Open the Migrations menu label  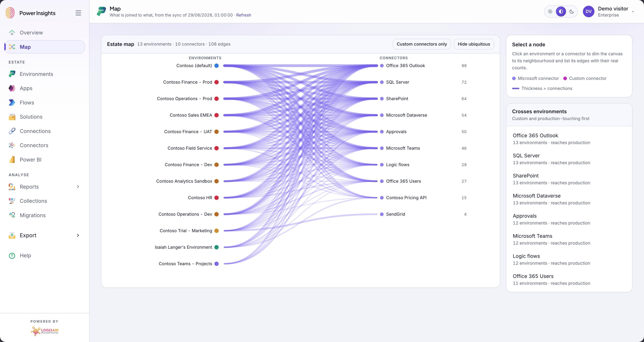pos(33,215)
